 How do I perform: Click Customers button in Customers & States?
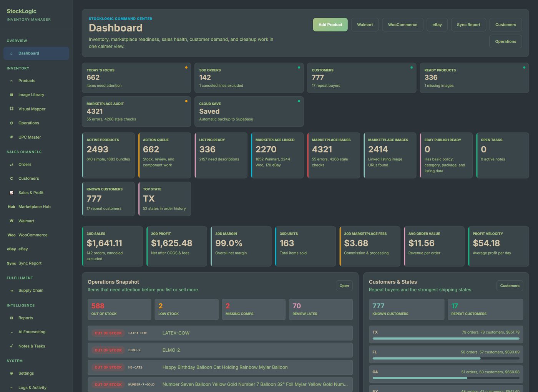pyautogui.click(x=510, y=286)
